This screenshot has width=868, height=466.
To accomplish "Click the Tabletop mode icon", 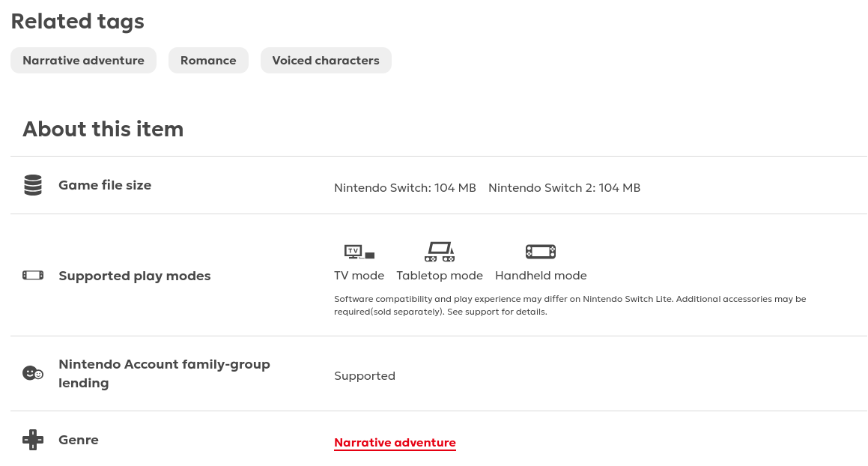I will point(440,252).
